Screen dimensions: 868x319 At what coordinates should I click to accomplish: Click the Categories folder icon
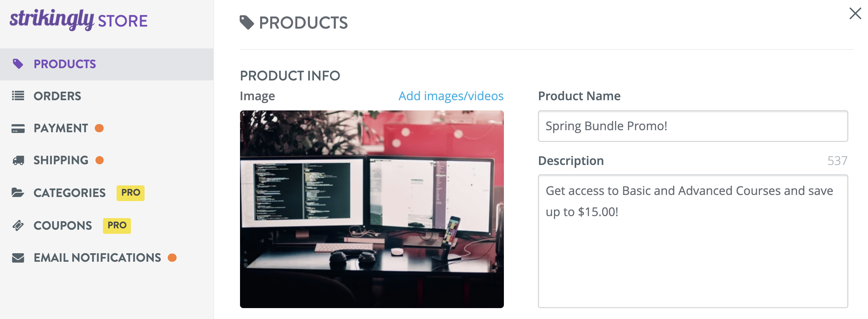tap(18, 193)
